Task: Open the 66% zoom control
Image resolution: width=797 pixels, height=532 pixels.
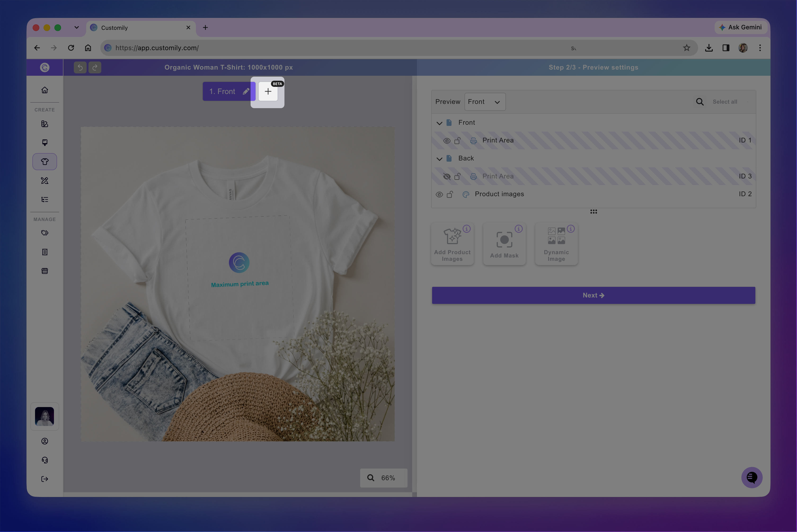Action: coord(383,478)
